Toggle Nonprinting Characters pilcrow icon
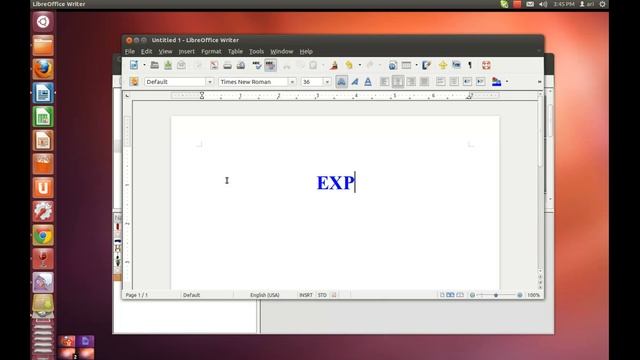The image size is (640, 360). [x=470, y=65]
